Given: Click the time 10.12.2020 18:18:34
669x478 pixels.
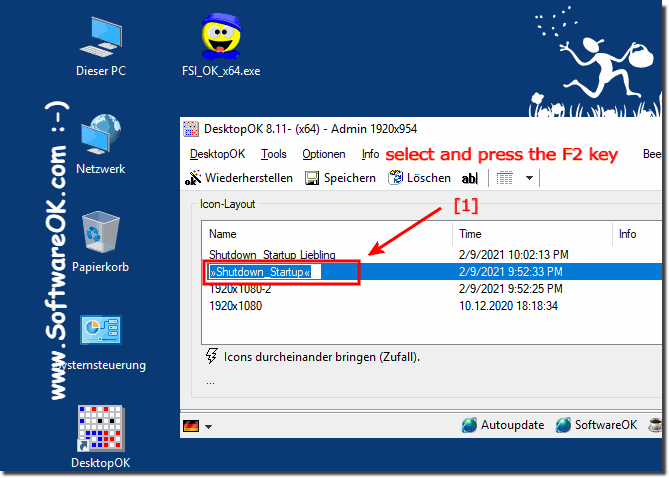Looking at the screenshot, I should [x=508, y=306].
